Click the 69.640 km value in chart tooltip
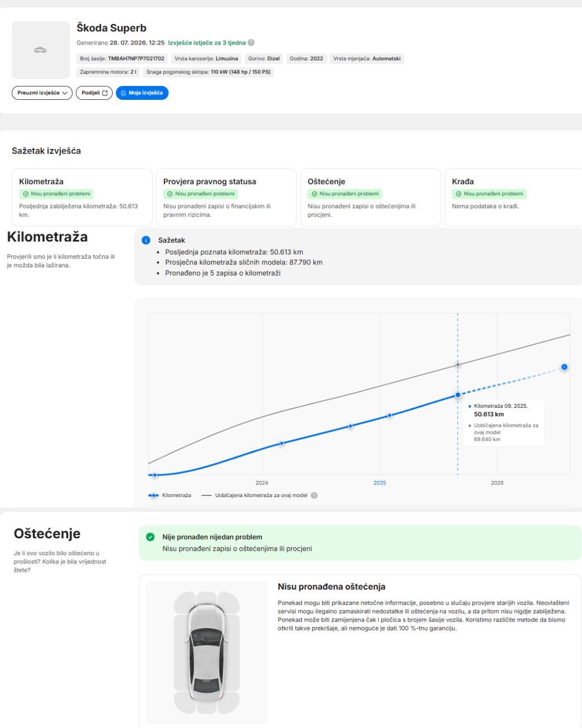The height and width of the screenshot is (728, 582). [487, 440]
